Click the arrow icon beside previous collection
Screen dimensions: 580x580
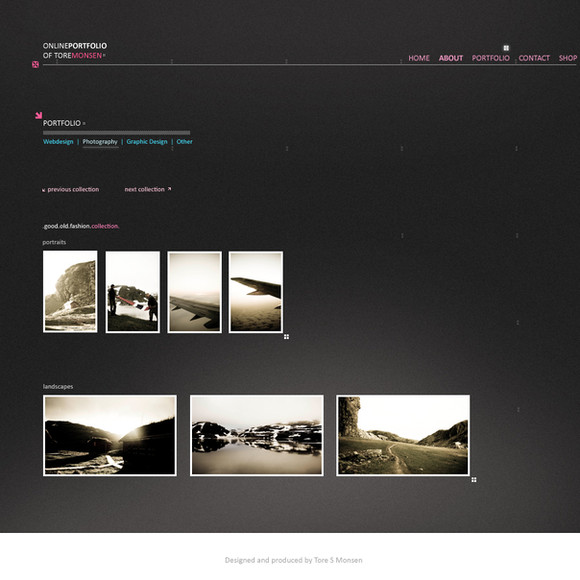[x=44, y=190]
